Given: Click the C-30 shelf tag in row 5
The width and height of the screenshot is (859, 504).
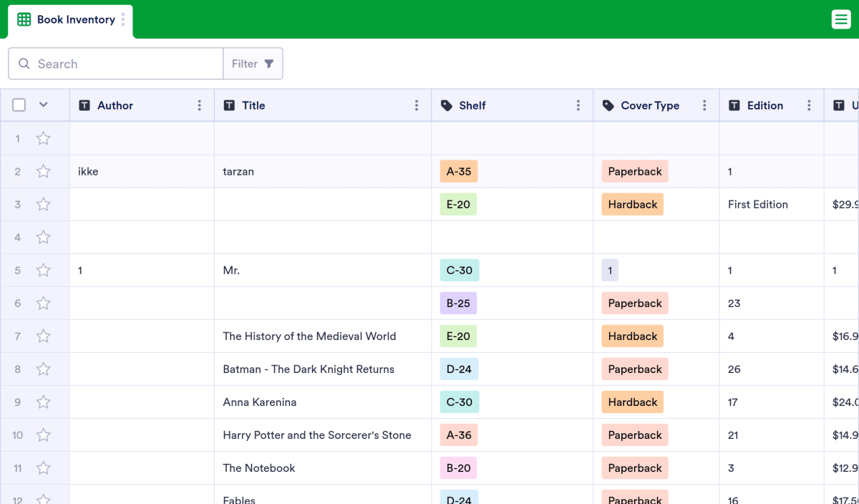Looking at the screenshot, I should pyautogui.click(x=460, y=270).
